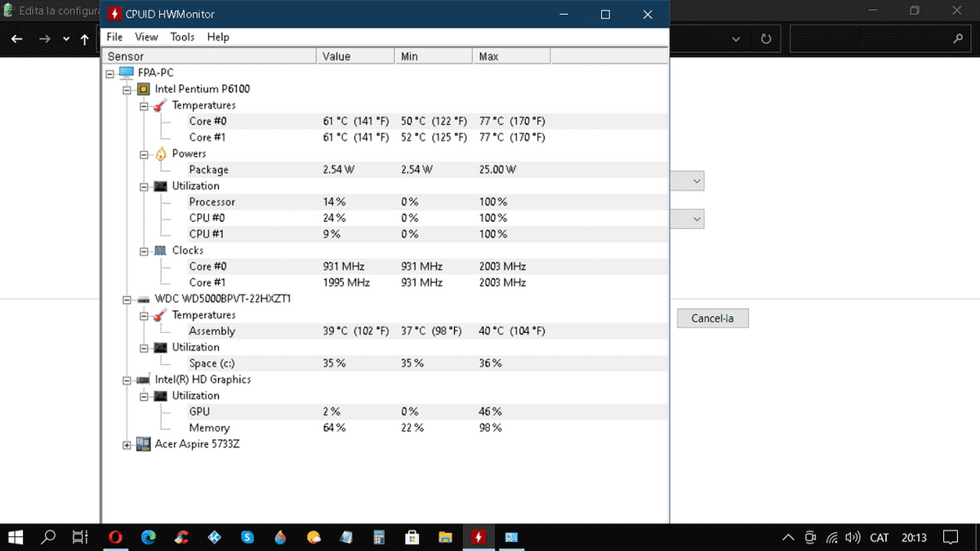Screen dimensions: 980x551
Task: Collapse the Intel(R) HD Graphics node
Action: pos(127,380)
